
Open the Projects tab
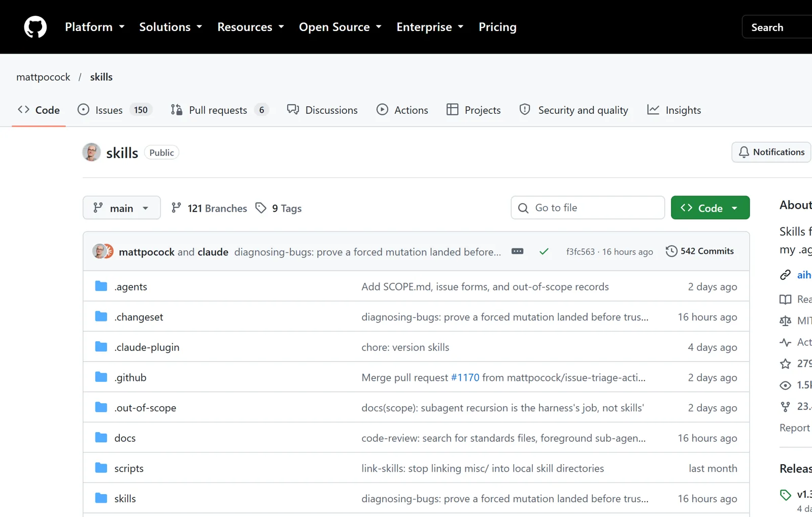(473, 110)
